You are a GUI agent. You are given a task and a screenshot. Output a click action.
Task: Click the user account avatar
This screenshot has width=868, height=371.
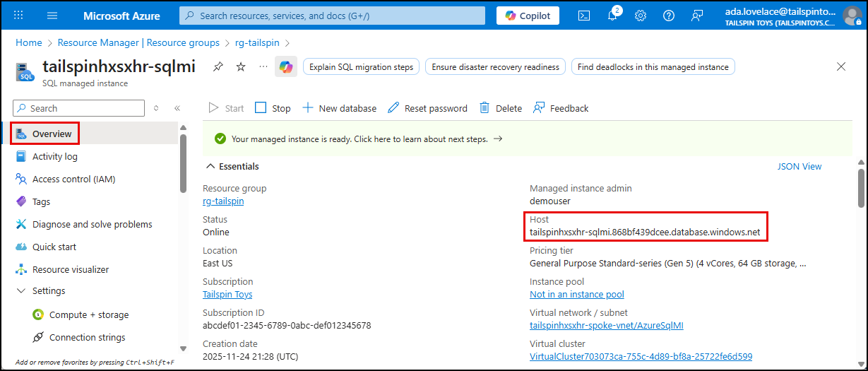coord(852,16)
